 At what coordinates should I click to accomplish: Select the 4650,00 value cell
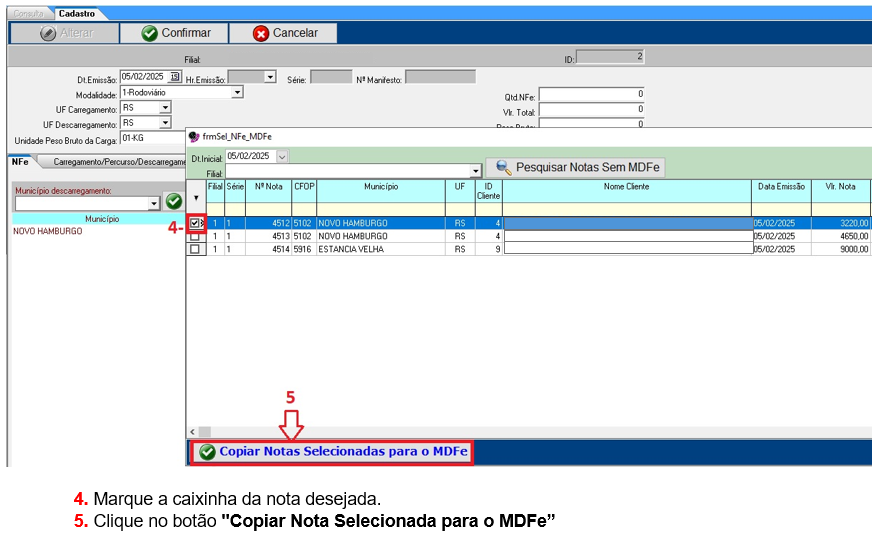click(840, 236)
